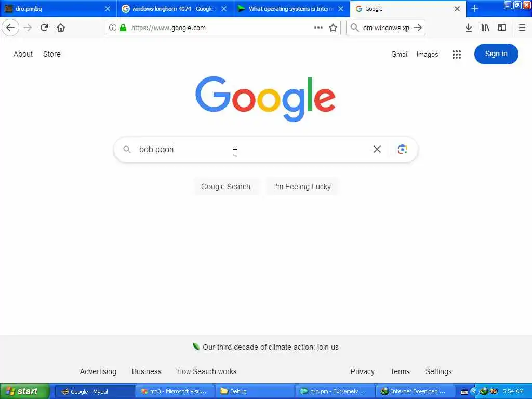Open the Google apps grid
The image size is (532, 399).
point(456,54)
